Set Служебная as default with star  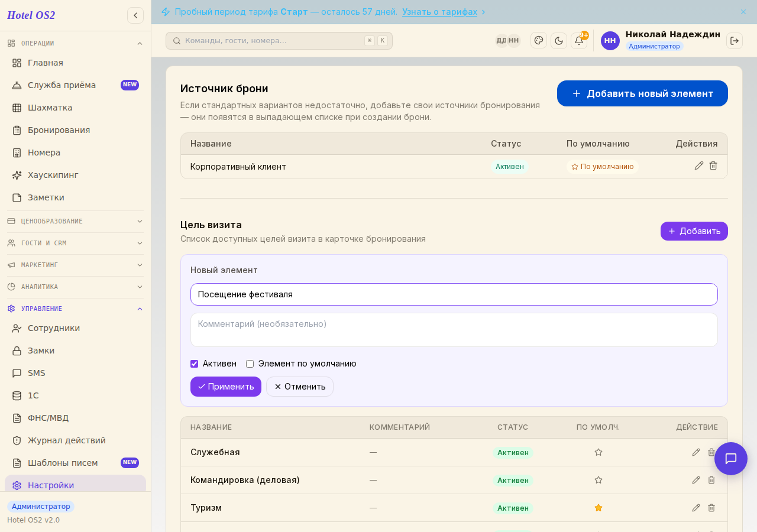tap(599, 452)
